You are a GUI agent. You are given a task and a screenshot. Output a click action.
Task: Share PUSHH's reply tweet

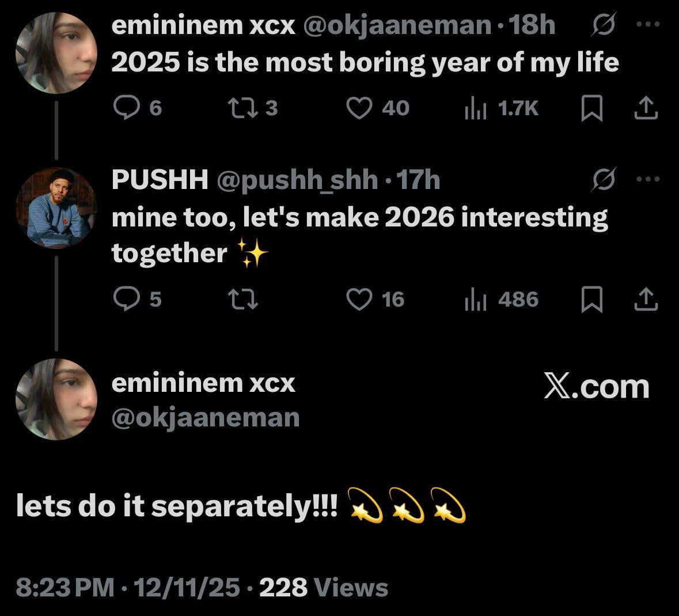coord(646,299)
